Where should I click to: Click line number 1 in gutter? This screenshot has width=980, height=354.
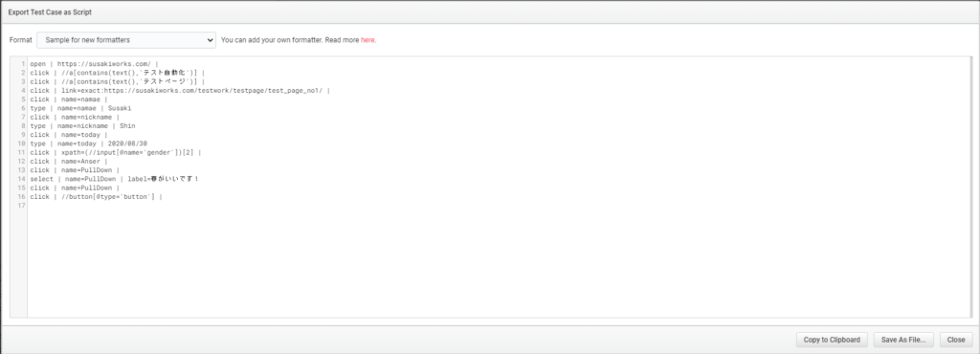click(23, 64)
